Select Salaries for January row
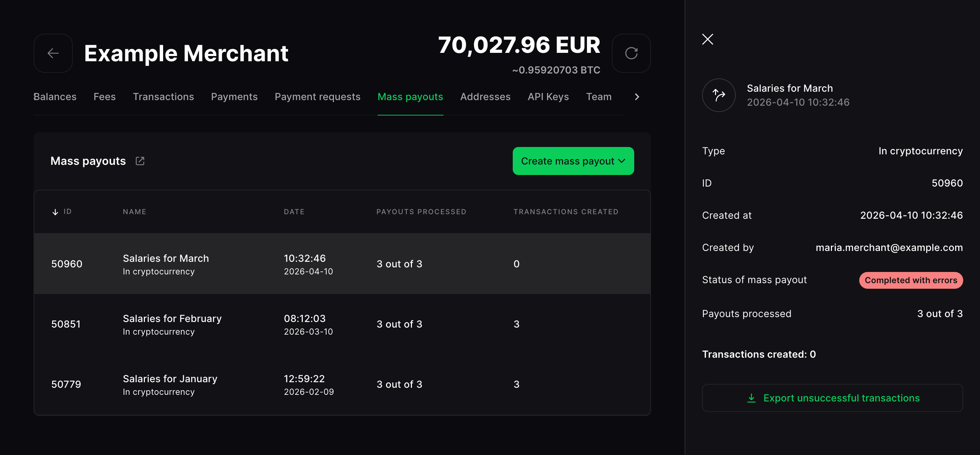This screenshot has width=980, height=455. pyautogui.click(x=342, y=384)
